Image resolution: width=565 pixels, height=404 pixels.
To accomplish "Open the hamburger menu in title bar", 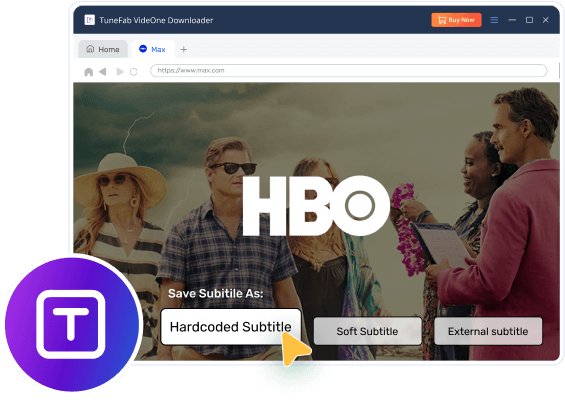I will [x=494, y=20].
